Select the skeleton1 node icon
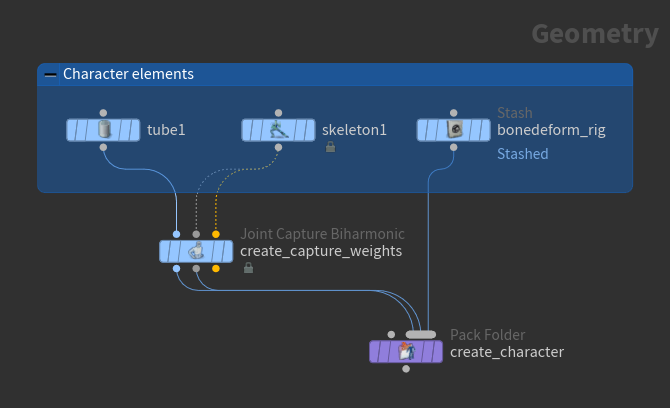 [279, 129]
